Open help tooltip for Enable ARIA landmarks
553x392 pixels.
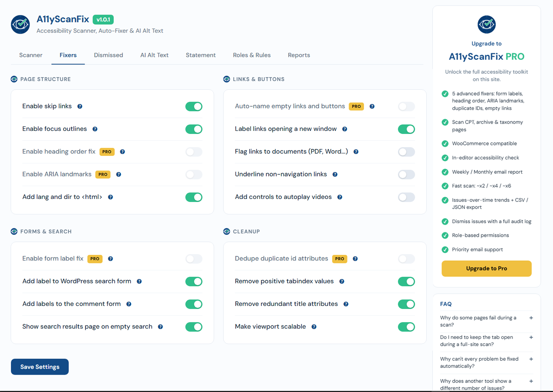pos(119,174)
